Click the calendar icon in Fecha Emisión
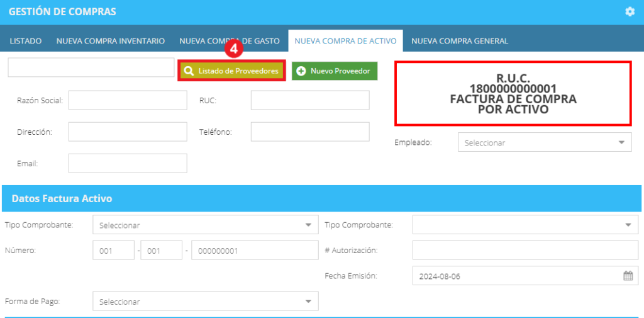The image size is (644, 318). pyautogui.click(x=628, y=276)
